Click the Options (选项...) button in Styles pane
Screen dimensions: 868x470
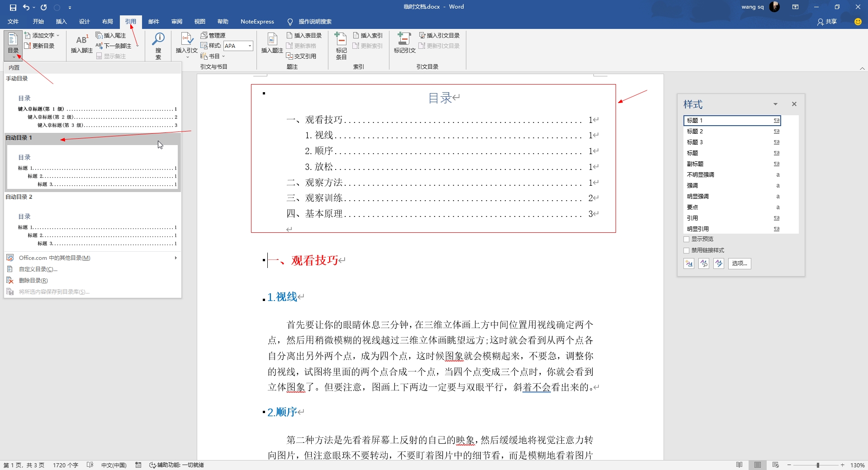pos(740,263)
